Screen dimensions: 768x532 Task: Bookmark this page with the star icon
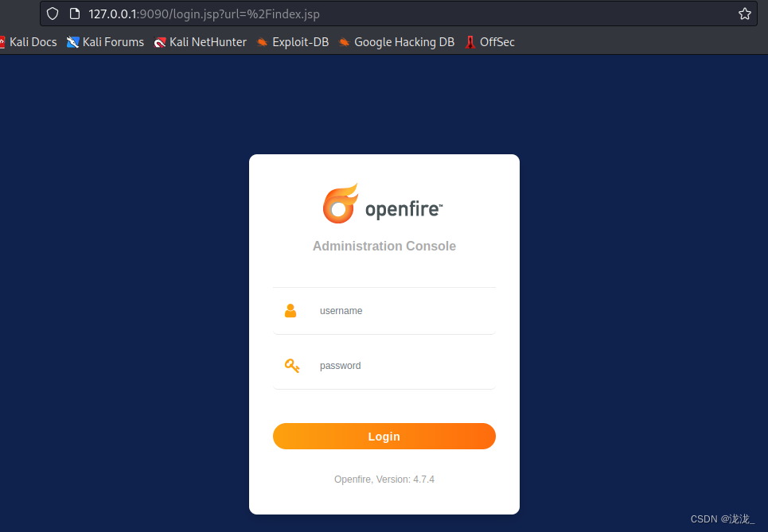(744, 14)
